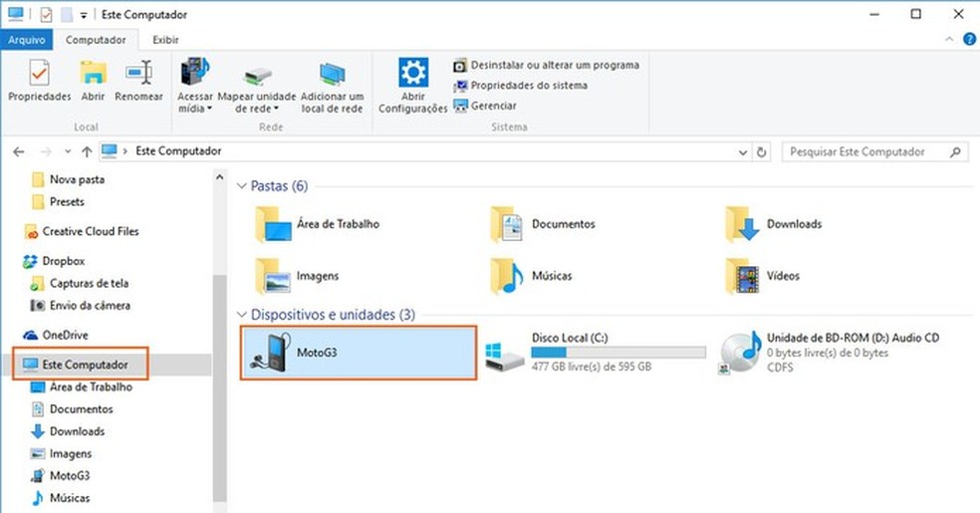980x513 pixels.
Task: Collapse the ribbon with the chevron
Action: (x=949, y=40)
